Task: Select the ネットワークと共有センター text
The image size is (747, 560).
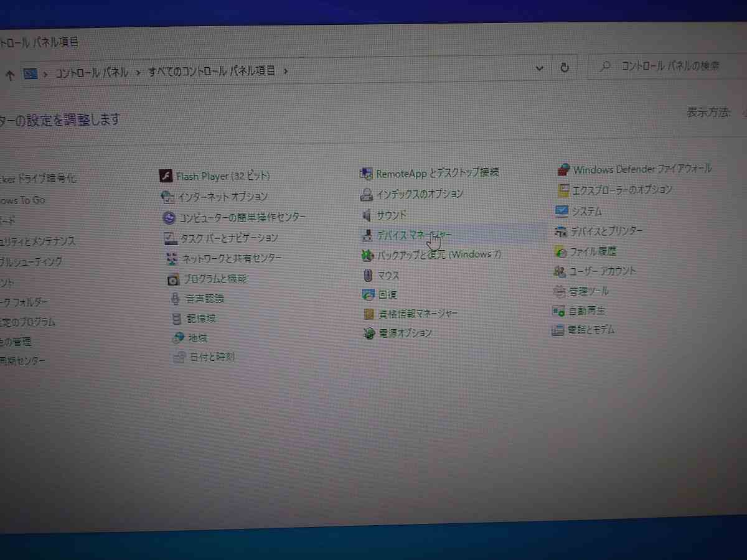Action: [x=232, y=258]
